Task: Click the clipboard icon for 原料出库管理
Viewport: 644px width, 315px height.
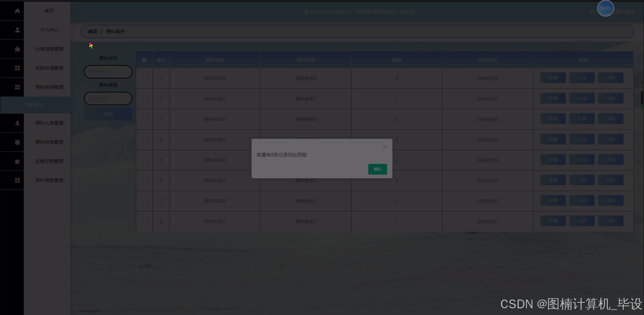Action: tap(17, 142)
